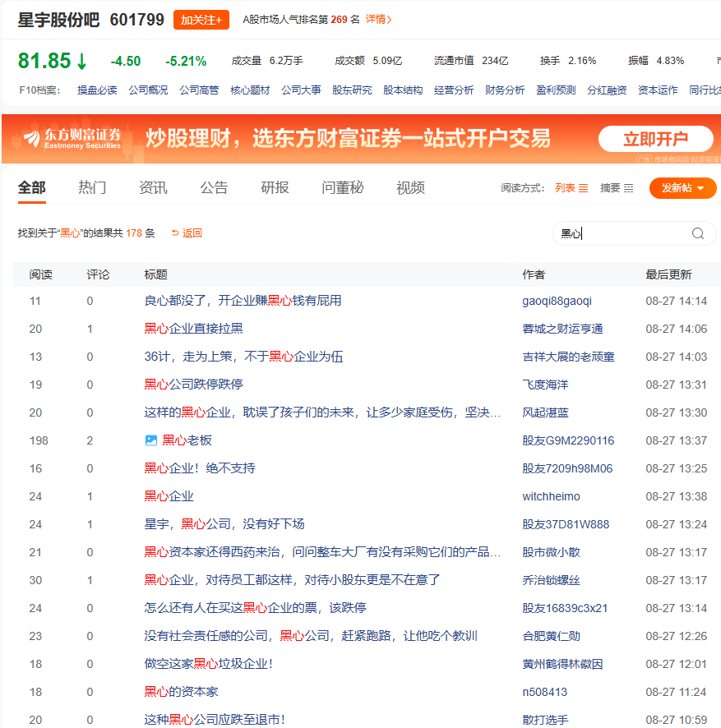Image resolution: width=721 pixels, height=728 pixels.
Task: Open author gaoqi88gaoqi profile
Action: click(x=557, y=301)
